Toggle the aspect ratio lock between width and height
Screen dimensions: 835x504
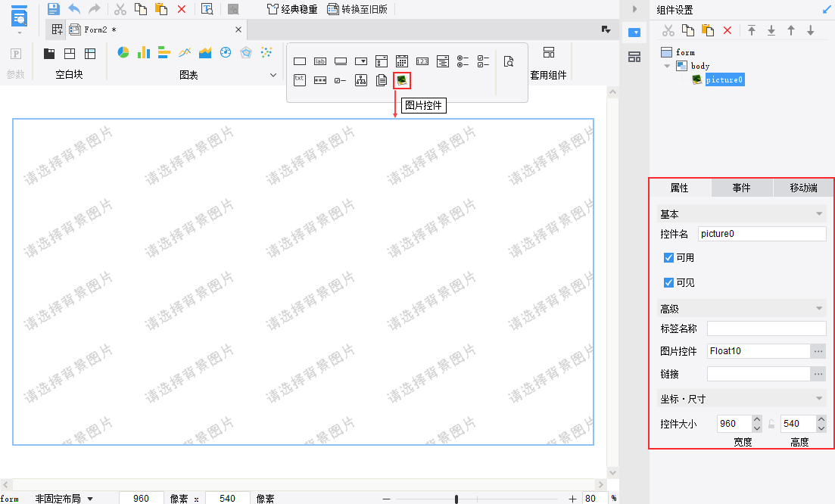pos(771,425)
